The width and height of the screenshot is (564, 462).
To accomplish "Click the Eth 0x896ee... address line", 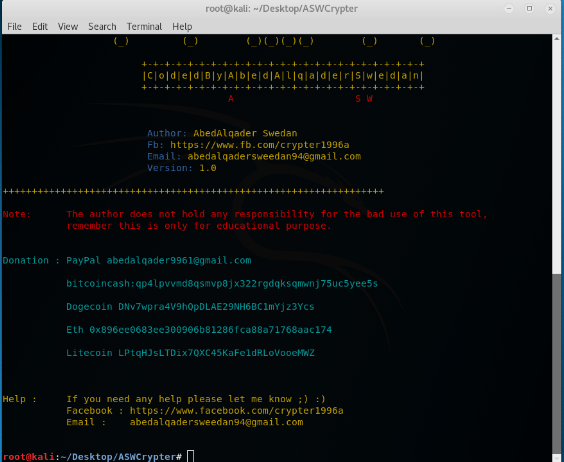I will 199,330.
